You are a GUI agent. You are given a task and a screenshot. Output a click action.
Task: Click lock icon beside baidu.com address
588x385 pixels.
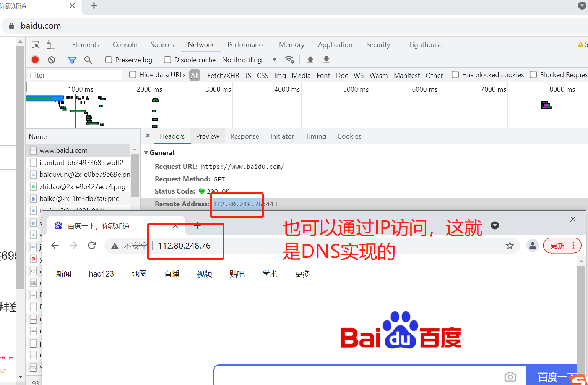(11, 26)
